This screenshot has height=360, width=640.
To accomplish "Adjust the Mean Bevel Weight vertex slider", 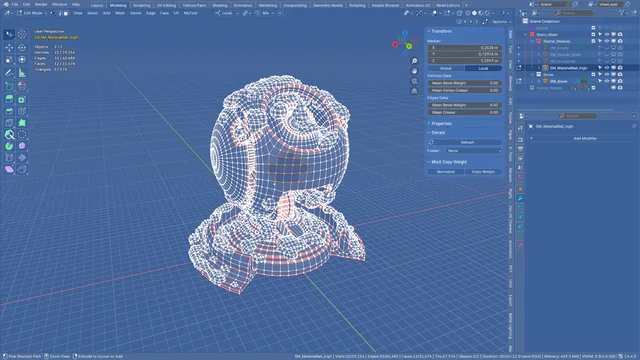I will [465, 83].
